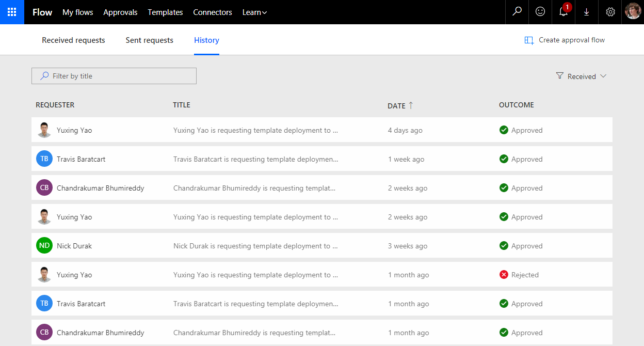Switch to the Sent requests tab
644x346 pixels.
click(x=149, y=40)
